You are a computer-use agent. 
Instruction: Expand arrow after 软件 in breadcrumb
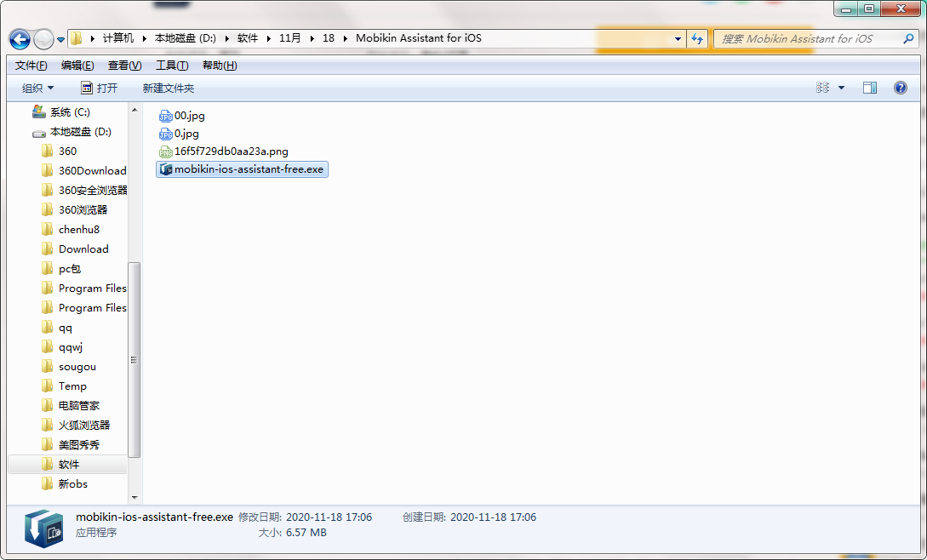pyautogui.click(x=268, y=38)
